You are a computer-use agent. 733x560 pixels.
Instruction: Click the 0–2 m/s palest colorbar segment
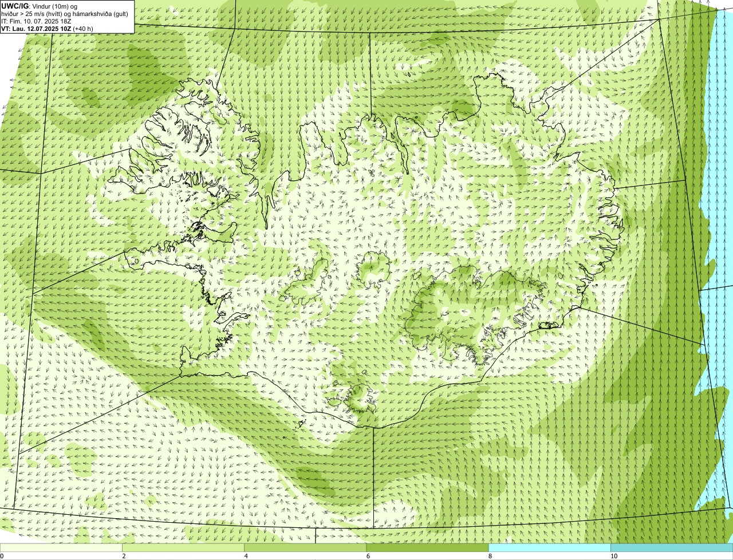(61, 547)
